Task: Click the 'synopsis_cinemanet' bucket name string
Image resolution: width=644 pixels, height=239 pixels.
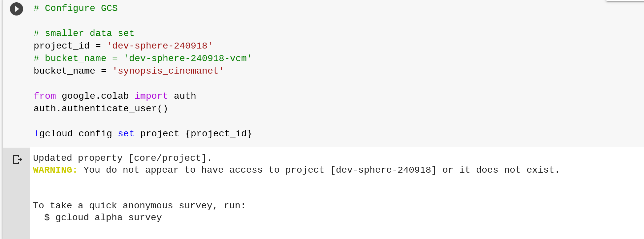Action: pyautogui.click(x=168, y=71)
